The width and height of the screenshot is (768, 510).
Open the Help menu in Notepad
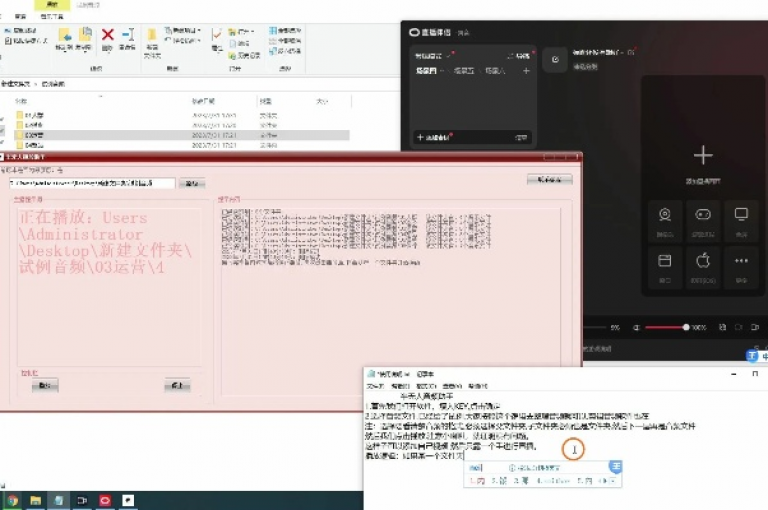[x=479, y=387]
